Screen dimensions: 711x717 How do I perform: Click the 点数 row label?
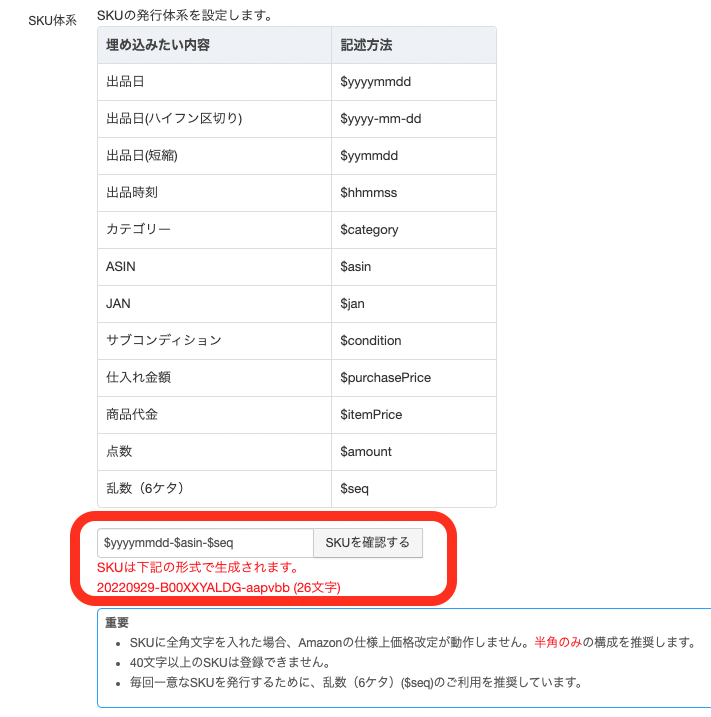pos(119,452)
